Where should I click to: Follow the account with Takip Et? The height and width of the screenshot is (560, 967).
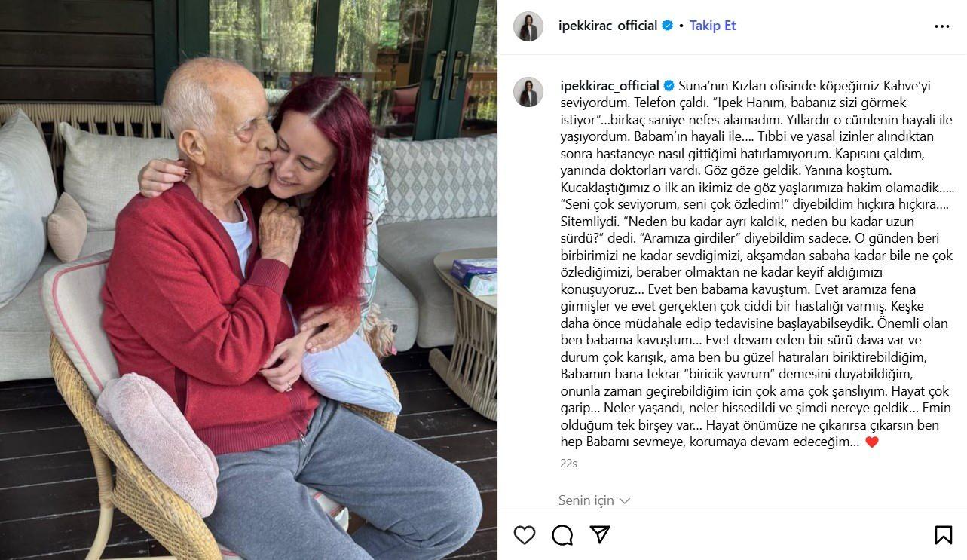[712, 26]
